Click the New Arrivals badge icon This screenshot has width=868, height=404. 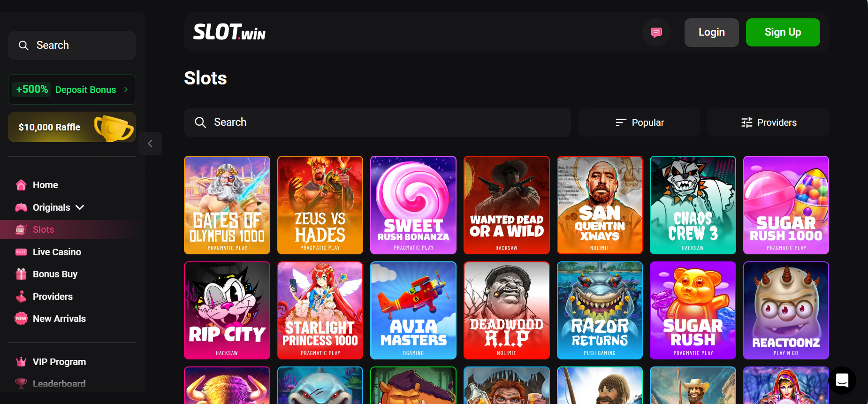point(21,319)
